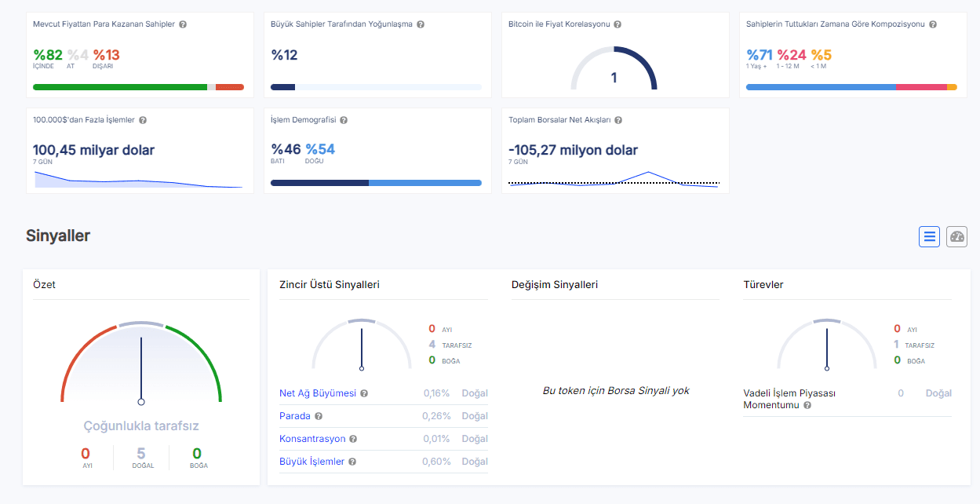
Task: Switch Sinyaller to gauge view
Action: 956,237
